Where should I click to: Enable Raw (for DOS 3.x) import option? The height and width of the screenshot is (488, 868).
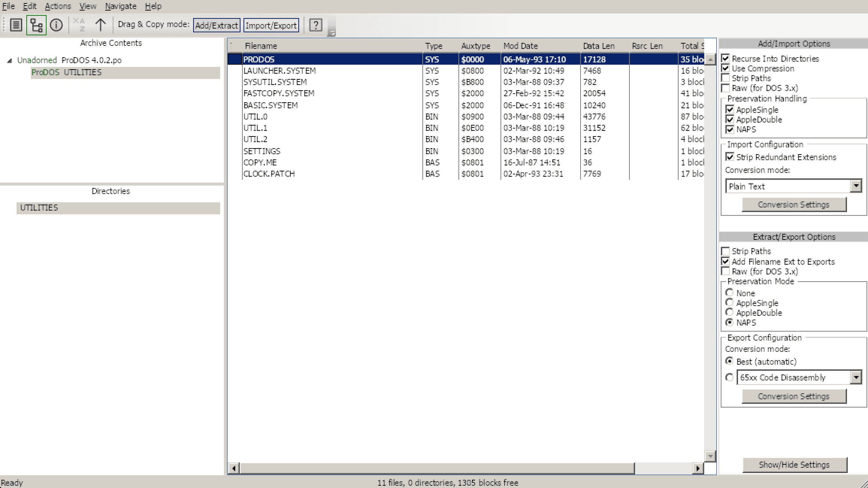coord(726,88)
